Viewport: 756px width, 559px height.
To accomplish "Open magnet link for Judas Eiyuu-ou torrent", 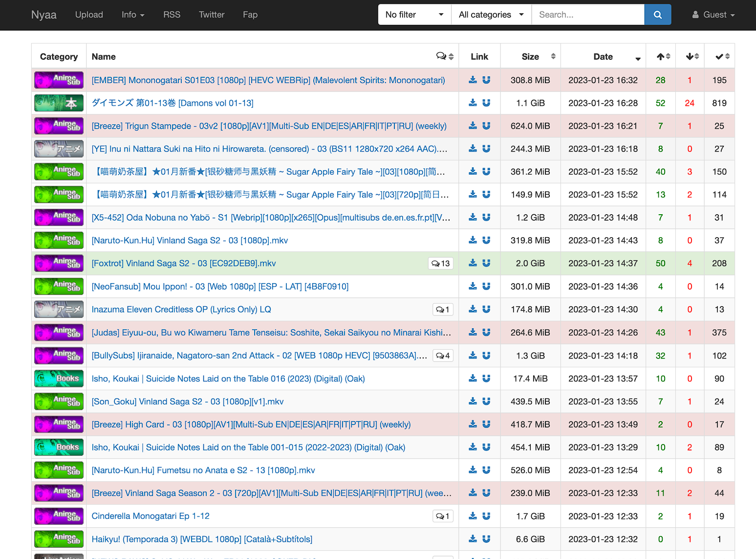I will click(486, 332).
